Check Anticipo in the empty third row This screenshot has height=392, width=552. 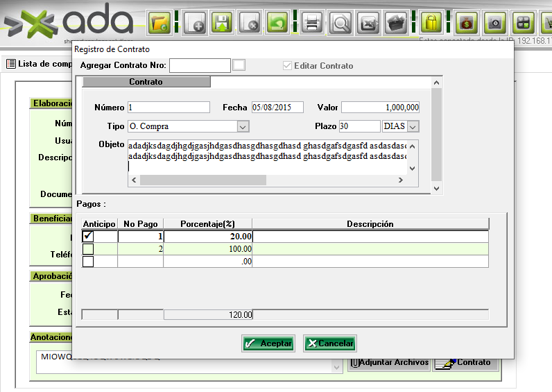(88, 262)
